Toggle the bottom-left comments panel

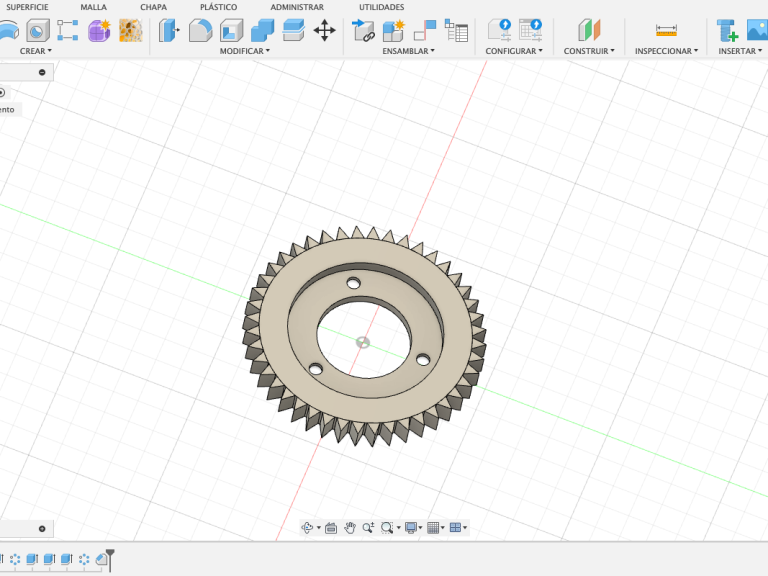coord(42,528)
